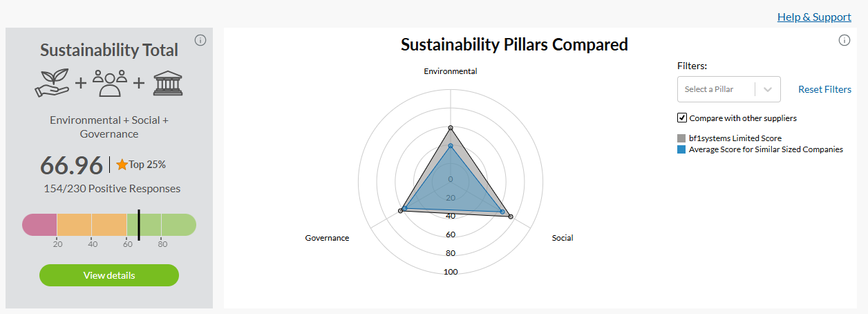Click the grey bf1systems Limited Score legend square
This screenshot has height=314, width=868.
681,138
